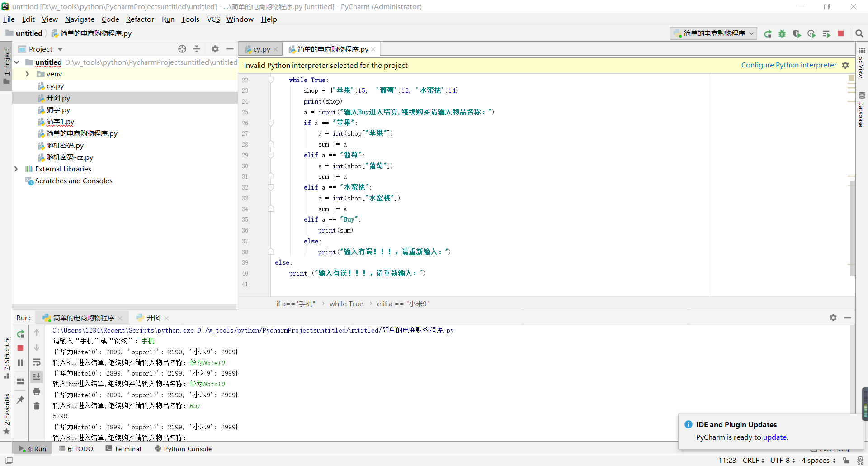Toggle soft-wrap in Run console
The width and height of the screenshot is (868, 466).
(x=37, y=362)
